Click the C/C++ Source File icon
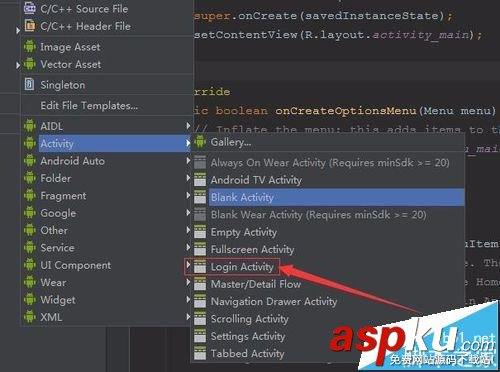This screenshot has width=500, height=372. (x=30, y=8)
